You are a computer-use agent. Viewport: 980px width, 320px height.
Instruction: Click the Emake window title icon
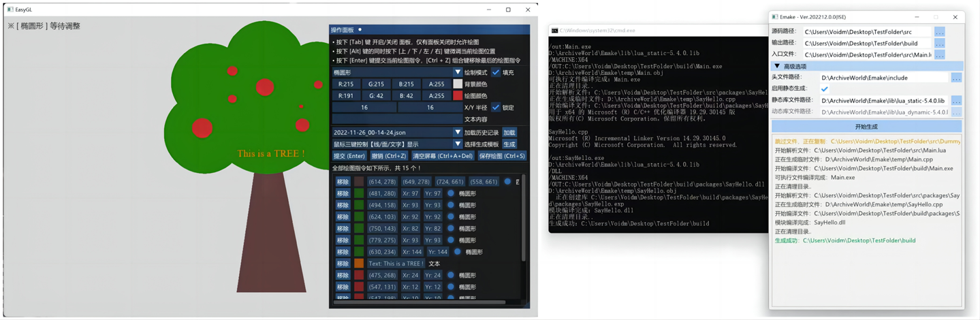pyautogui.click(x=775, y=16)
